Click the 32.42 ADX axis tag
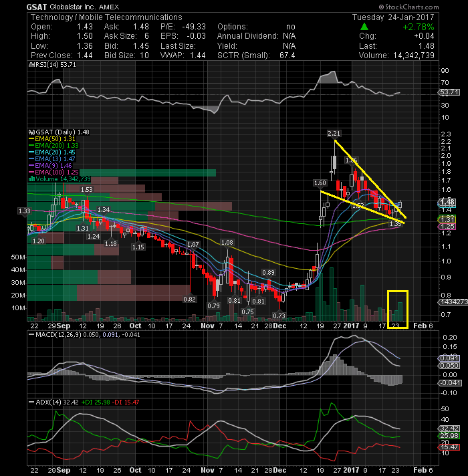The image size is (468, 476). pos(449,429)
